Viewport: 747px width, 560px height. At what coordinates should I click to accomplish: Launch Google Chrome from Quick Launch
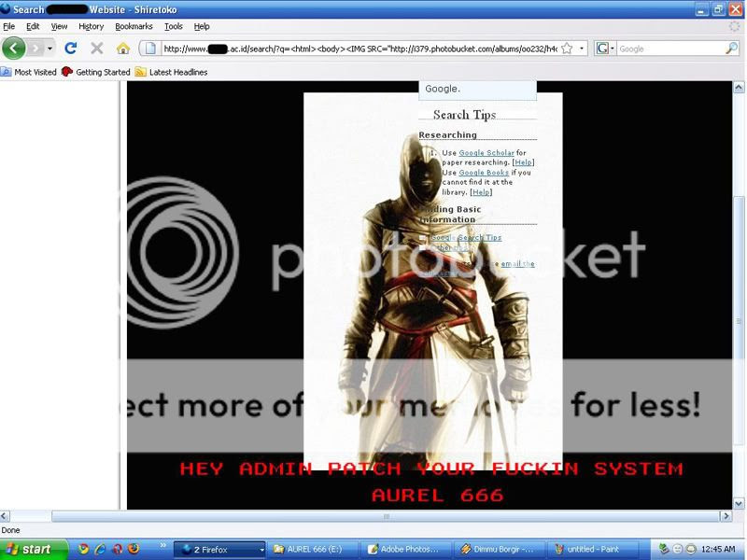point(83,549)
